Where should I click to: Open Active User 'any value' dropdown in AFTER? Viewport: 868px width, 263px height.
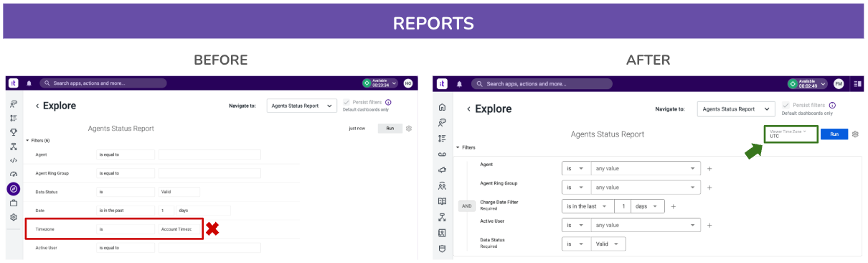(645, 225)
